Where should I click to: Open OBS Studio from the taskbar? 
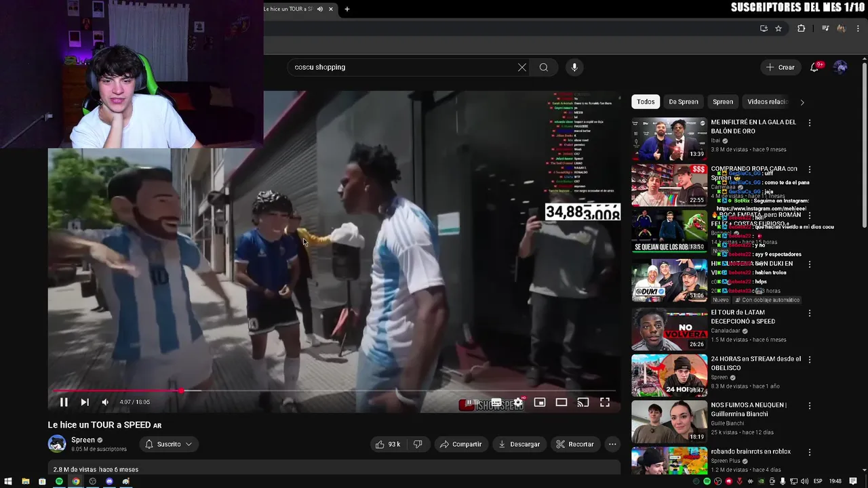[x=93, y=481]
